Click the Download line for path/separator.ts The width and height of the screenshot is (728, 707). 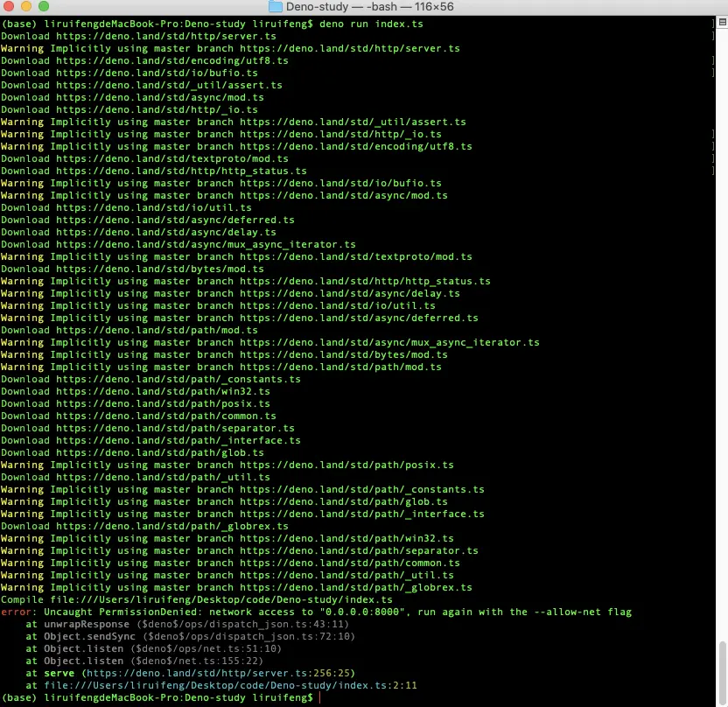click(x=148, y=428)
